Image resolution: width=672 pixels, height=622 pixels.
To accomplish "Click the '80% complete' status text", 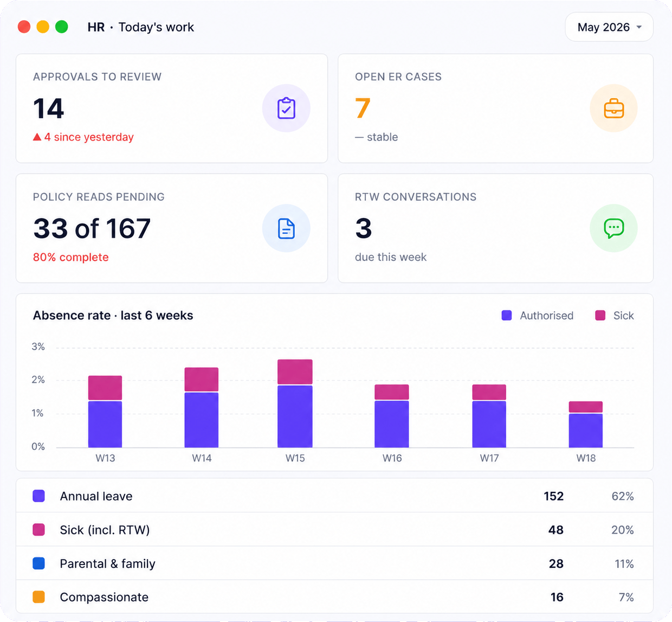I will coord(71,257).
